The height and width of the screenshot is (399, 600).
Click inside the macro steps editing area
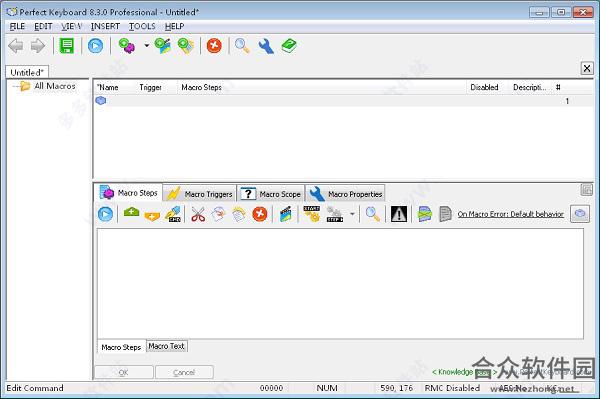[x=340, y=283]
